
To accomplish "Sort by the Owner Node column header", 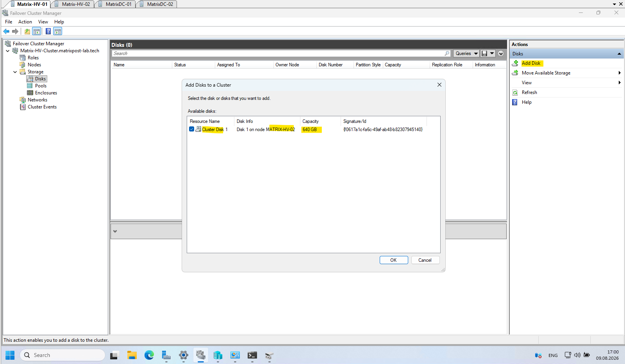I will [295, 65].
